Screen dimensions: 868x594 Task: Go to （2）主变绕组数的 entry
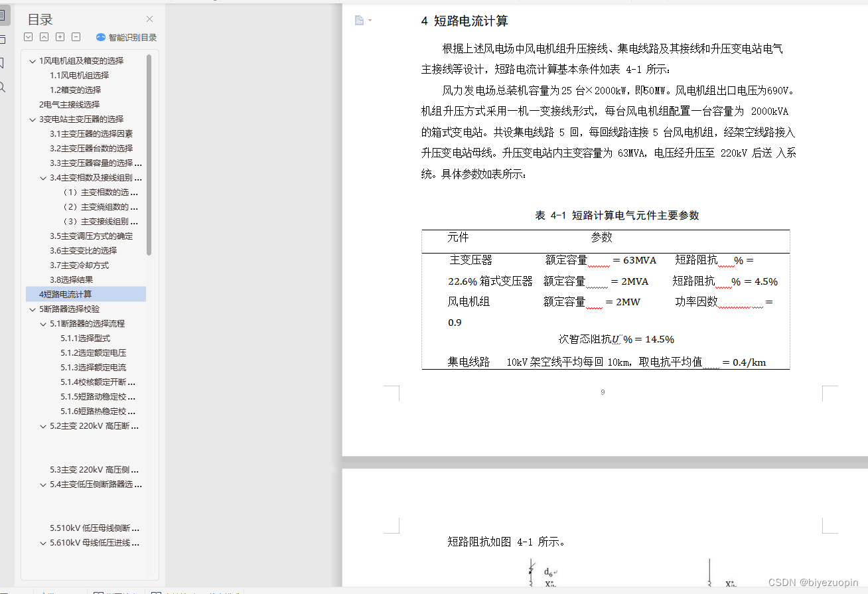tap(100, 206)
